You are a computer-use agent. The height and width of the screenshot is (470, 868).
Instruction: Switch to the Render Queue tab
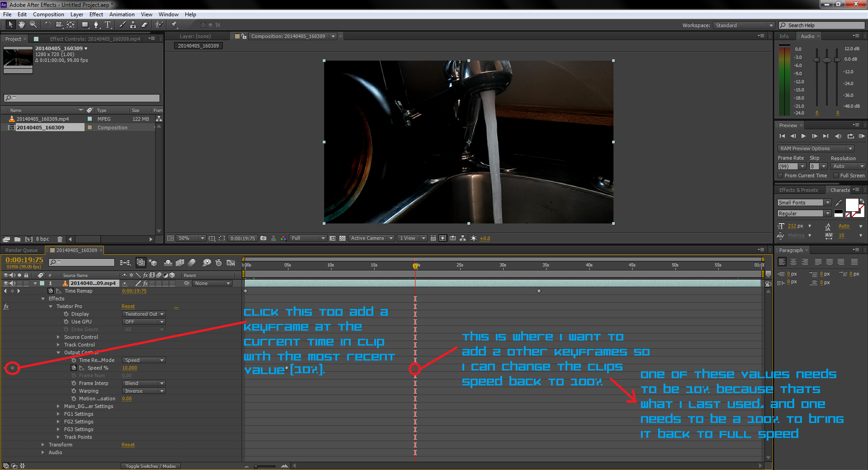[21, 250]
